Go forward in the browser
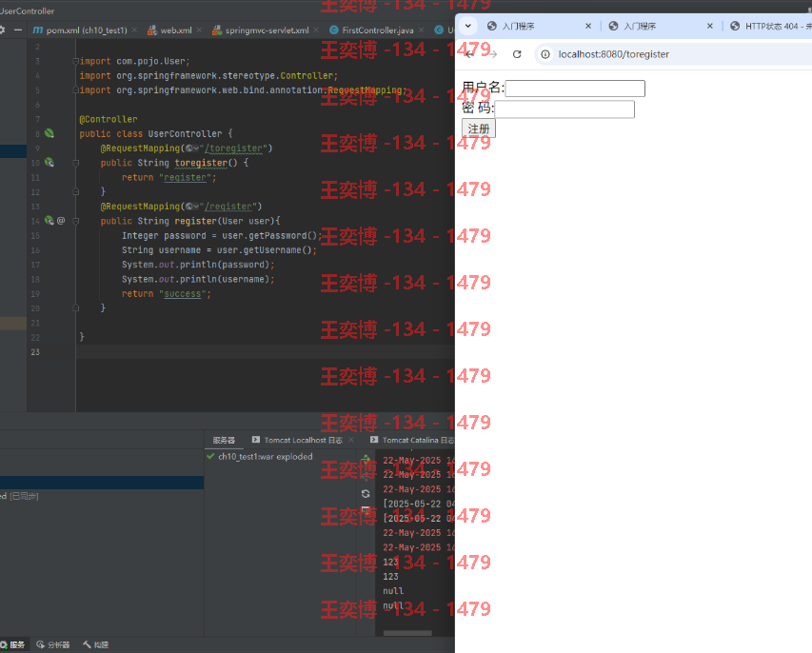812x653 pixels. pos(493,54)
